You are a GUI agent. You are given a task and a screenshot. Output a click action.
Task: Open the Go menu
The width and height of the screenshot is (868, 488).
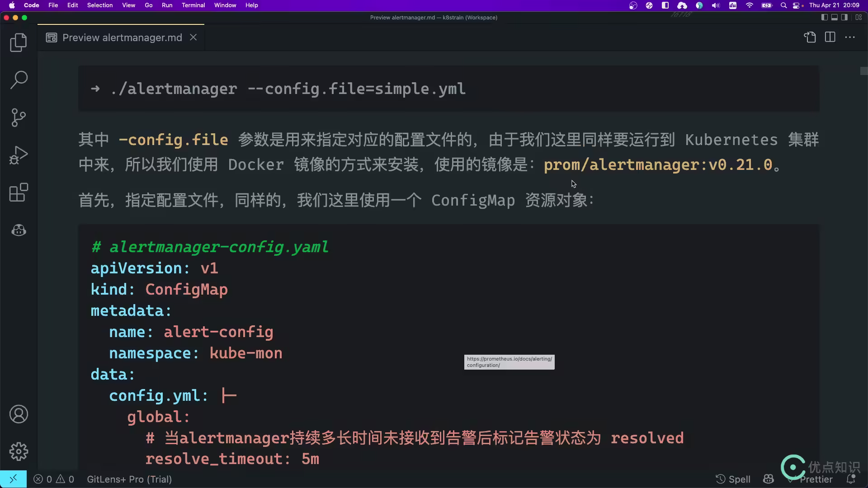coord(149,5)
